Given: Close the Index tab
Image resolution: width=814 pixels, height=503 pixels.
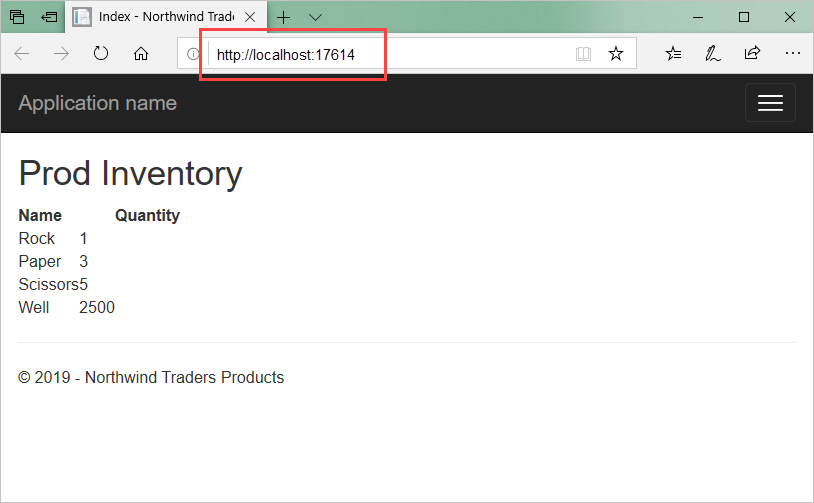Looking at the screenshot, I should [x=250, y=17].
